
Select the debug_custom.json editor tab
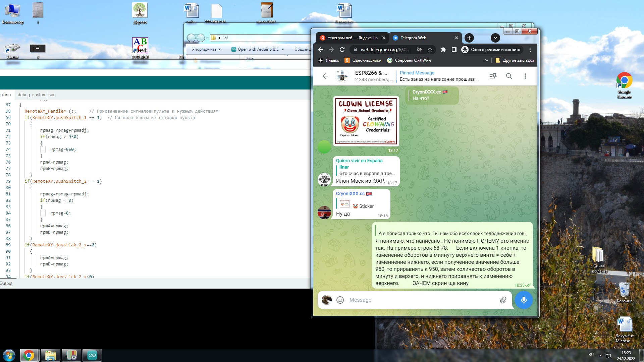pos(37,95)
